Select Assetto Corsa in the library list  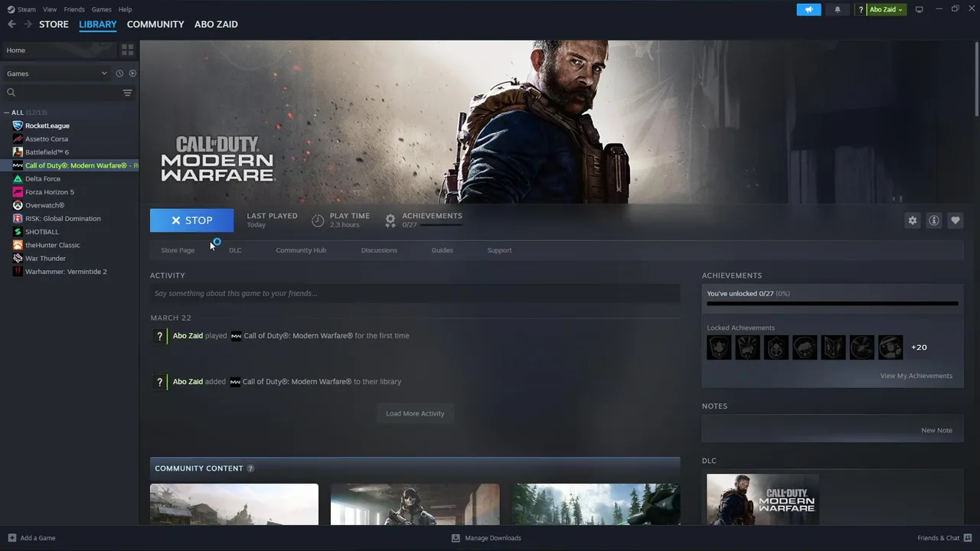tap(47, 139)
